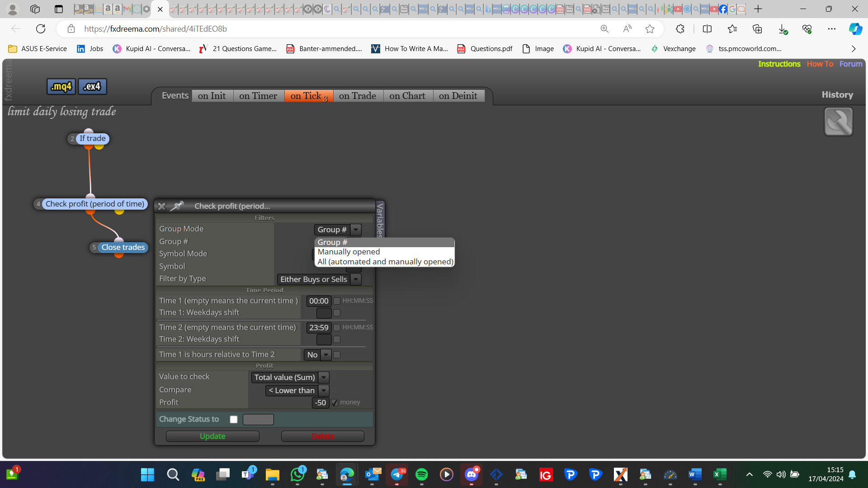Image resolution: width=868 pixels, height=488 pixels.
Task: Toggle checkbox for Time 1 Weekdays shift
Action: click(x=337, y=313)
